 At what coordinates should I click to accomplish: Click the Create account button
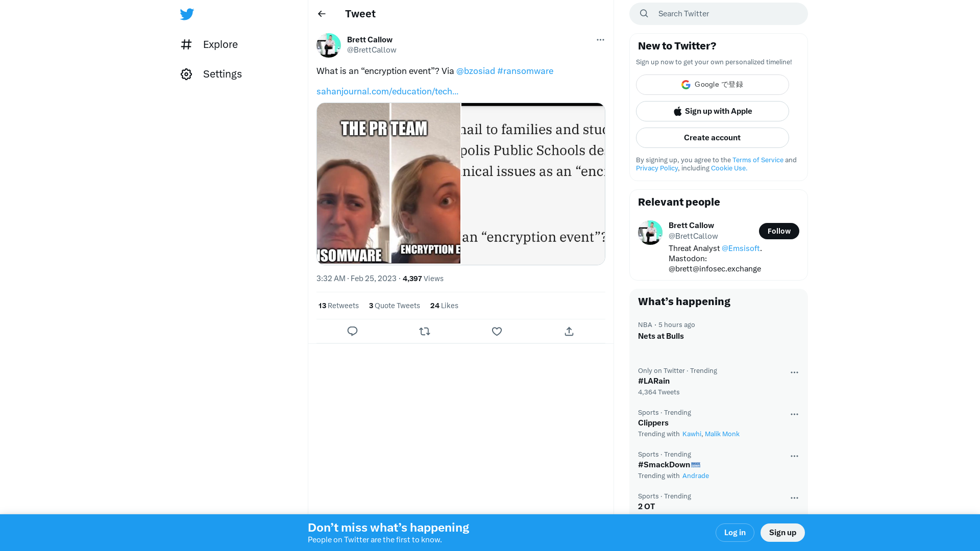point(713,138)
